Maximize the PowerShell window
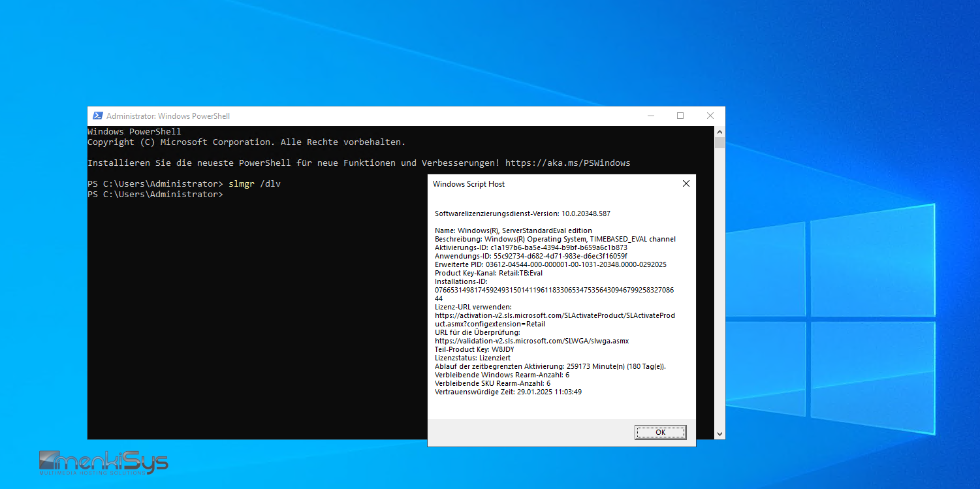Screen dimensions: 980x489 [x=680, y=116]
